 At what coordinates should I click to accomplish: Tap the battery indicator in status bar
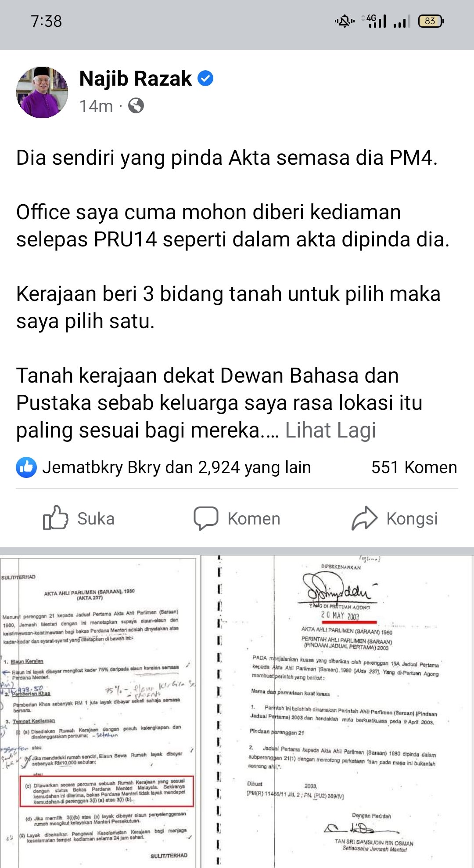click(x=431, y=21)
